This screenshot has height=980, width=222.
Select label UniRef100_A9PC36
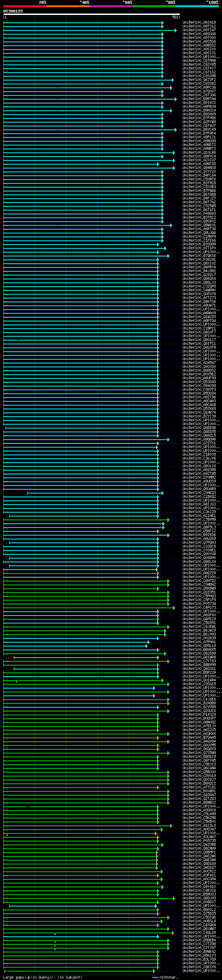[x=199, y=88]
